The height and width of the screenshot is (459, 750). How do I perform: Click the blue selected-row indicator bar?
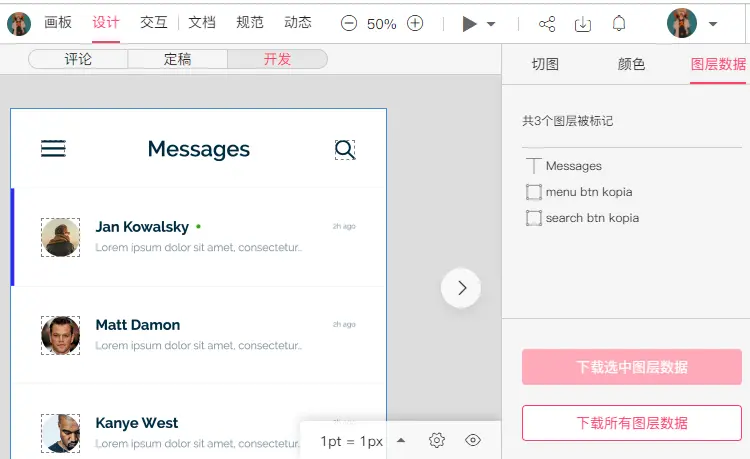(x=12, y=237)
